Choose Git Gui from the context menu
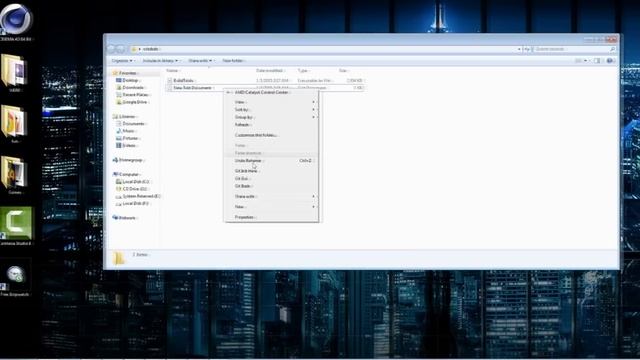The height and width of the screenshot is (360, 640). pyautogui.click(x=271, y=179)
